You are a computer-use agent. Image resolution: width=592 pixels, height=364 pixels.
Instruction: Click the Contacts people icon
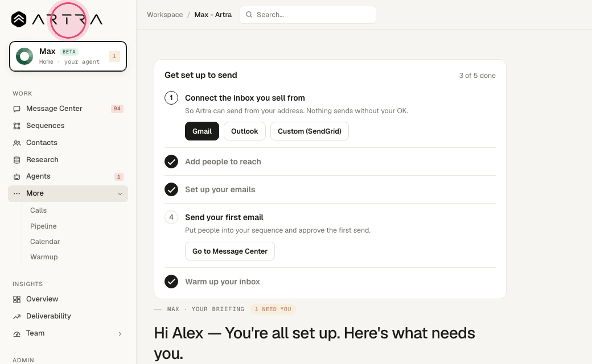click(17, 143)
